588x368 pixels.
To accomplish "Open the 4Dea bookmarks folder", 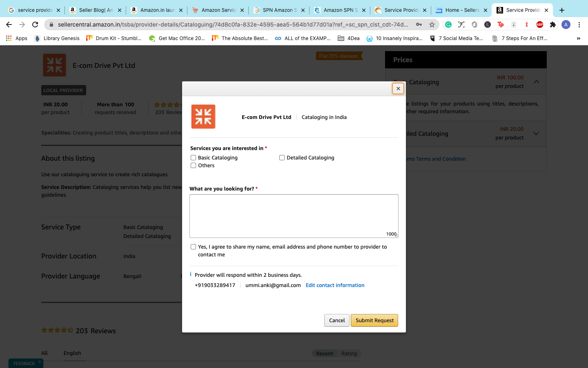I will point(349,38).
